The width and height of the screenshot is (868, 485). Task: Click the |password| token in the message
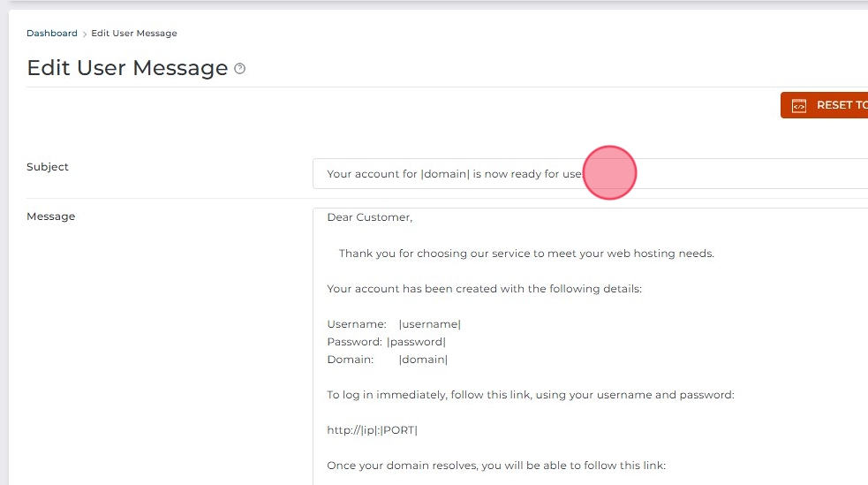pos(416,342)
